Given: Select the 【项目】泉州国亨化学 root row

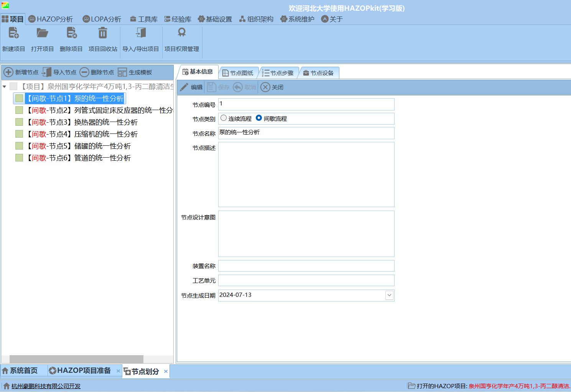Looking at the screenshot, I should coord(96,87).
